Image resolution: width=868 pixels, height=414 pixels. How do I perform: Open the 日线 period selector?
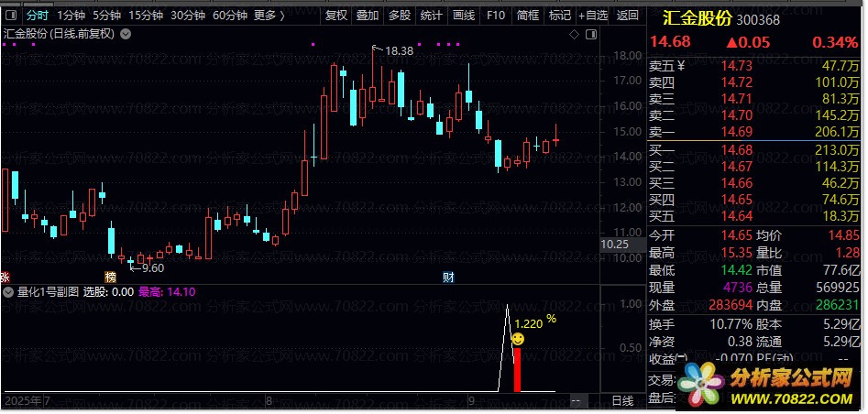pyautogui.click(x=622, y=400)
